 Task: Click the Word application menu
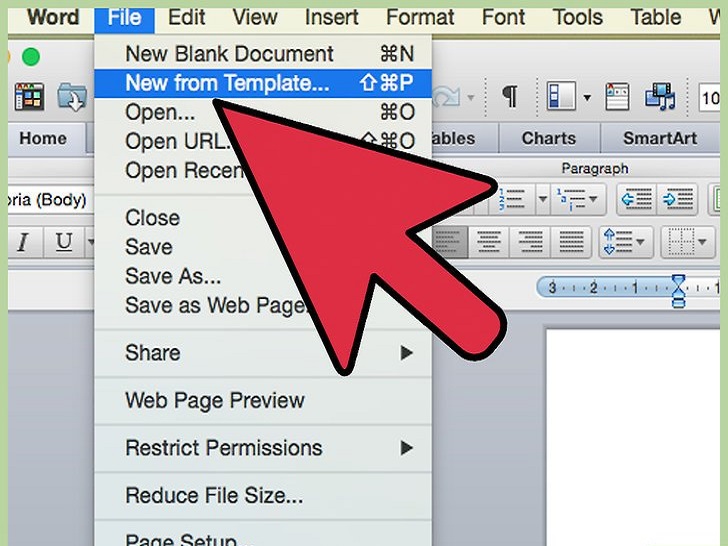tap(53, 19)
